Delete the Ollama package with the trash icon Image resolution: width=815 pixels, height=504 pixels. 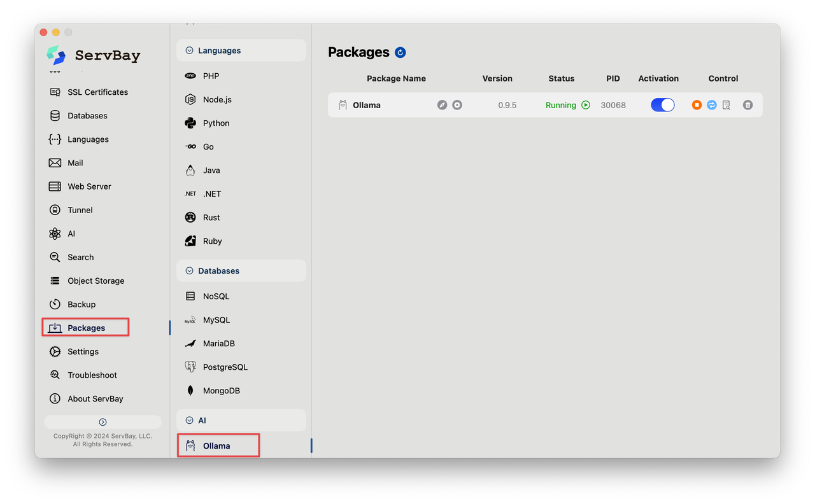(748, 105)
